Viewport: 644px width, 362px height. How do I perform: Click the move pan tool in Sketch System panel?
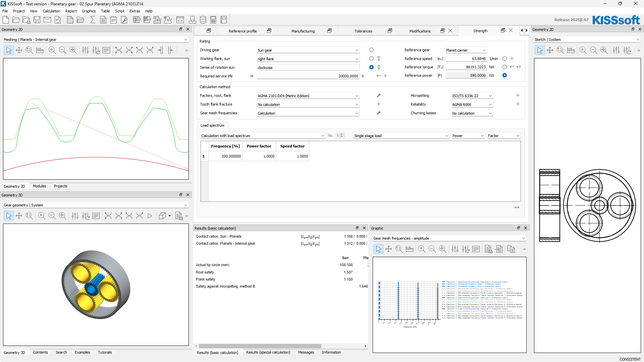pos(550,50)
